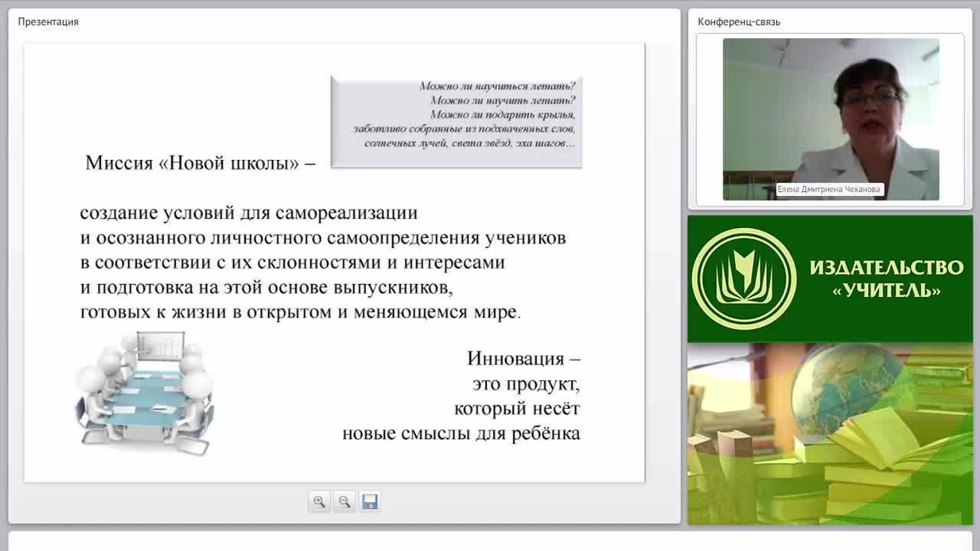
Task: Click the quote line солнечных лучей, света звёзд
Action: pos(469,143)
